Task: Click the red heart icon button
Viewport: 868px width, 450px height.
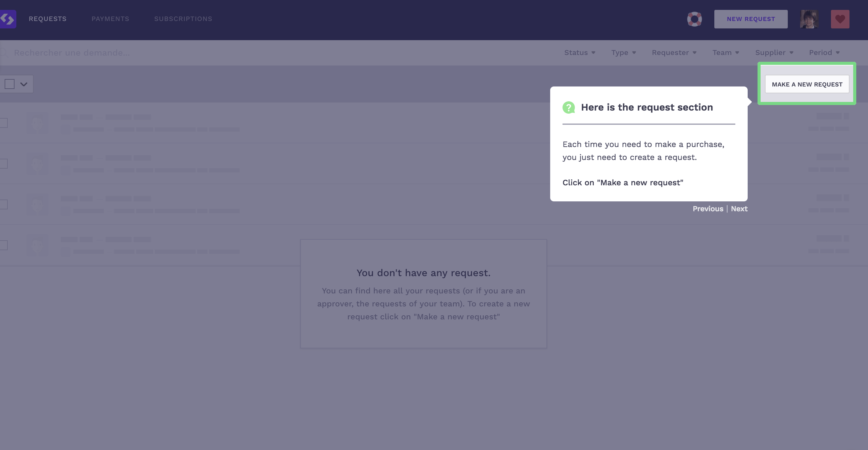Action: [840, 19]
